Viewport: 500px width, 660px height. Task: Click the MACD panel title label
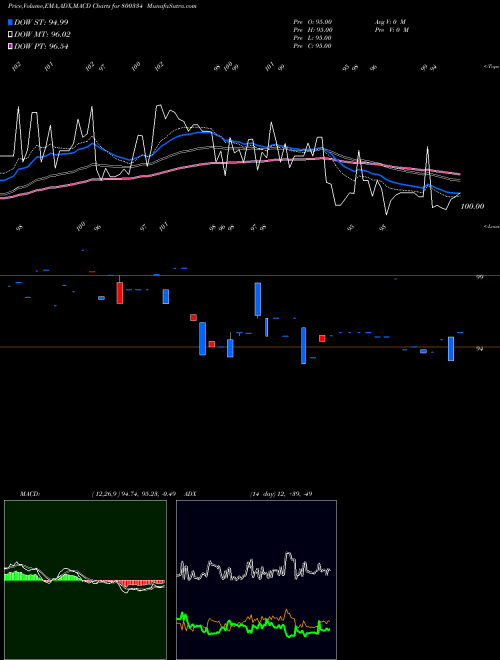[29, 494]
